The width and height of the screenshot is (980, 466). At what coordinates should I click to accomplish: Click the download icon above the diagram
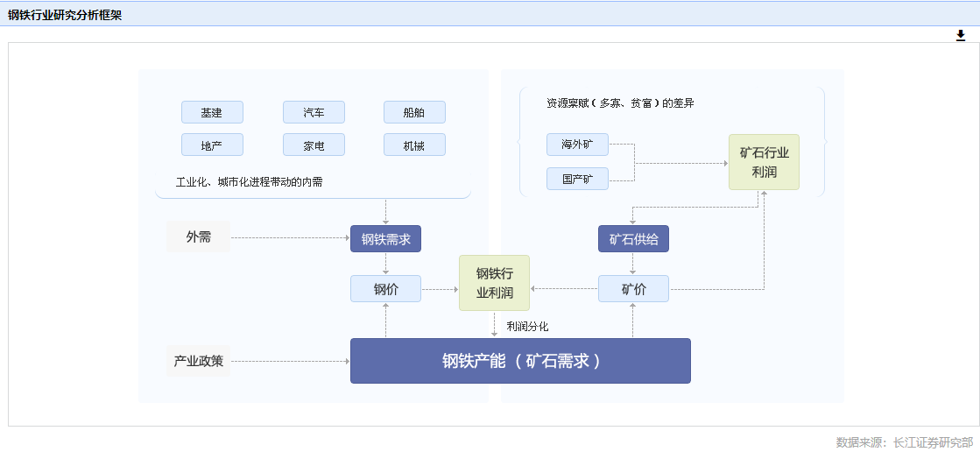click(961, 36)
